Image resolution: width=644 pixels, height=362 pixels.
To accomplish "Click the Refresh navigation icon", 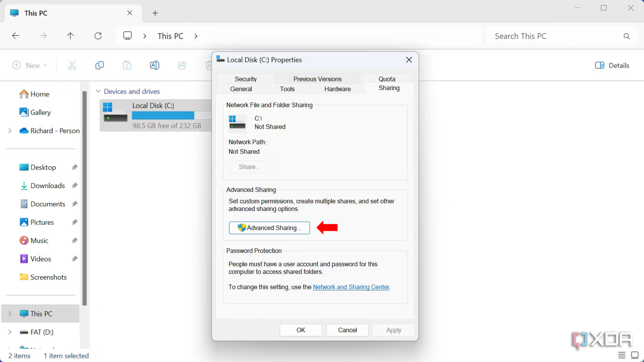I will point(98,36).
